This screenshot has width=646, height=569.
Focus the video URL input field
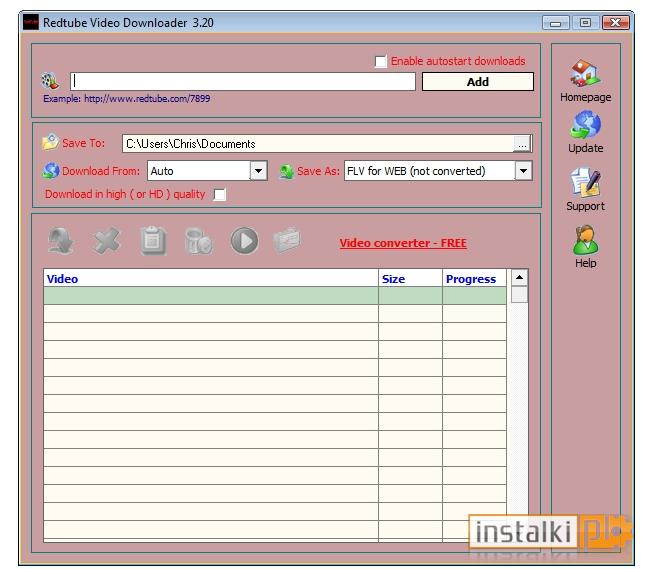click(x=243, y=82)
